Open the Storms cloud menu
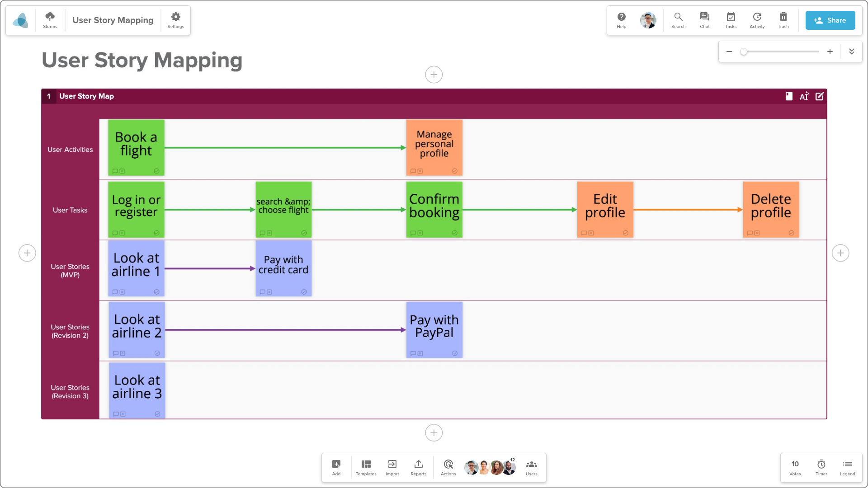The width and height of the screenshot is (868, 488). 50,20
